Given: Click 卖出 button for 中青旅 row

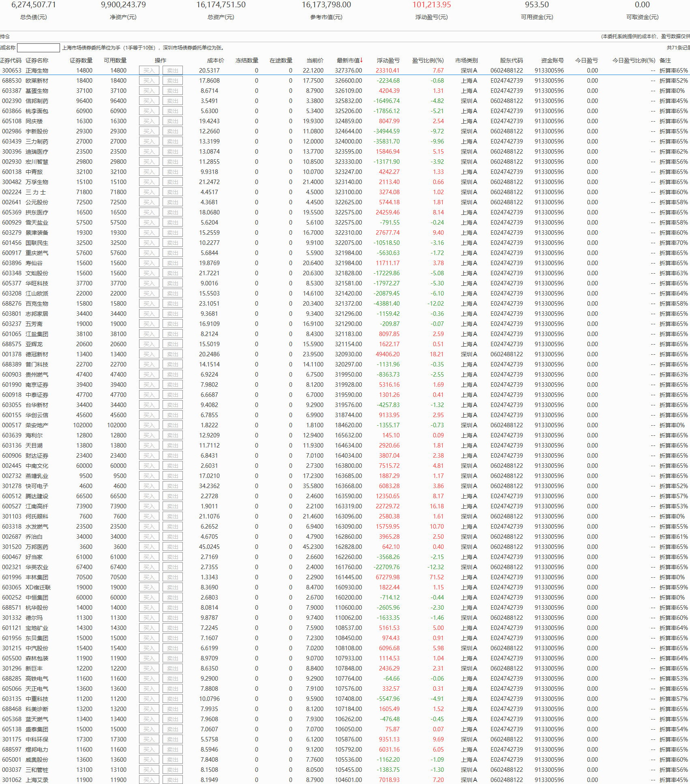Looking at the screenshot, I should [x=173, y=172].
